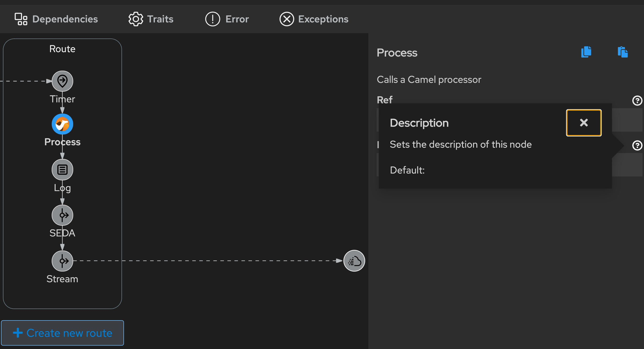
Task: Click the Ref input field
Action: coord(627,120)
